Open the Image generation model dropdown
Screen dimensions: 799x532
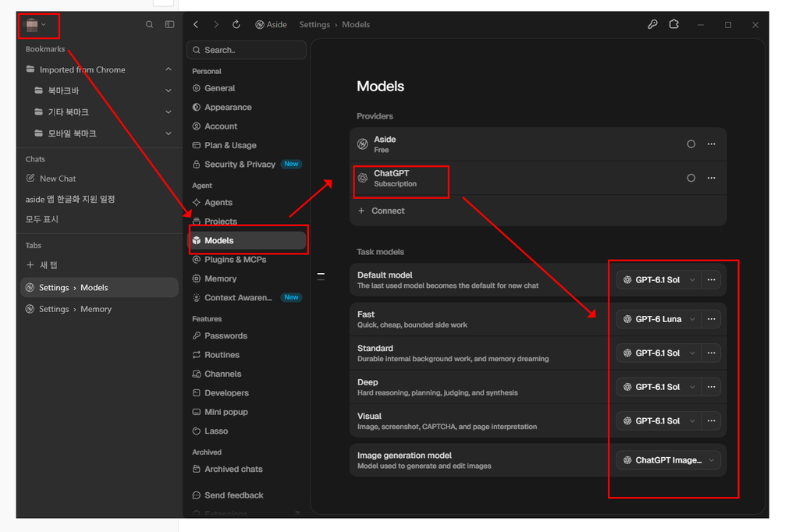point(669,460)
